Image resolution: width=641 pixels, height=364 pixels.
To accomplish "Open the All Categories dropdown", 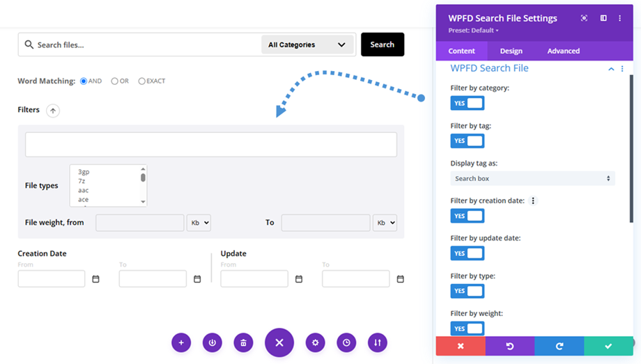I will tap(307, 45).
